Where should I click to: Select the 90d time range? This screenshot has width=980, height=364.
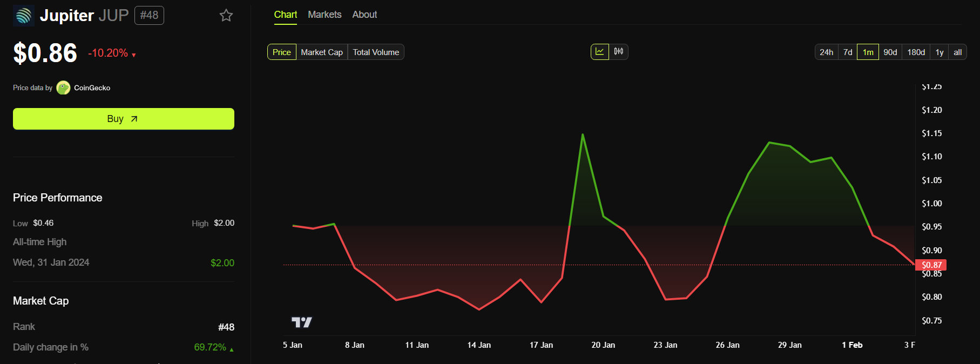coord(890,52)
